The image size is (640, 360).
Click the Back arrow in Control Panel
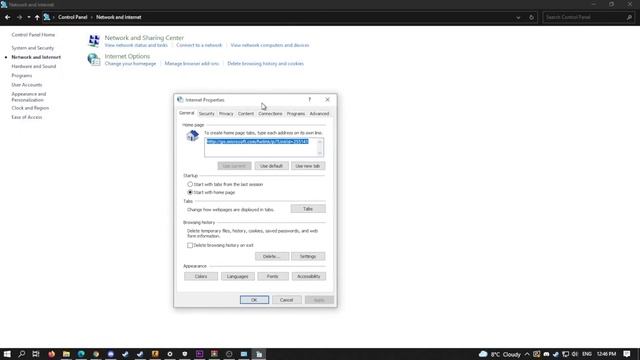[7, 17]
